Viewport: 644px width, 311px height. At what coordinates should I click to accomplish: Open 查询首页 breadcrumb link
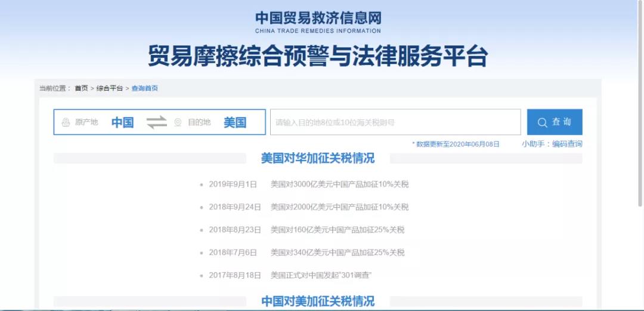click(144, 88)
